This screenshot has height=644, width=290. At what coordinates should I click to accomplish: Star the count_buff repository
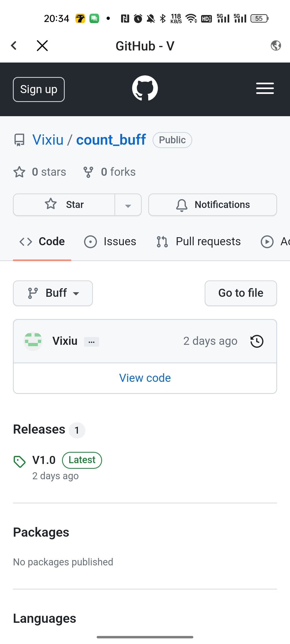[x=64, y=205]
